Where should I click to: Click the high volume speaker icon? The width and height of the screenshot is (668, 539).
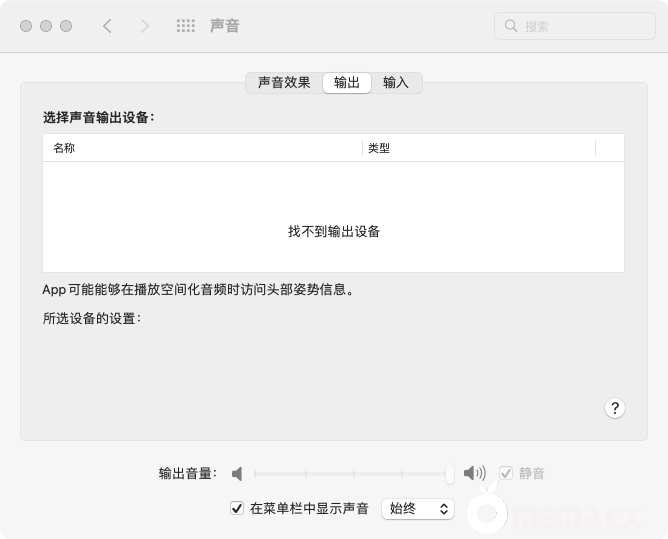(x=474, y=473)
